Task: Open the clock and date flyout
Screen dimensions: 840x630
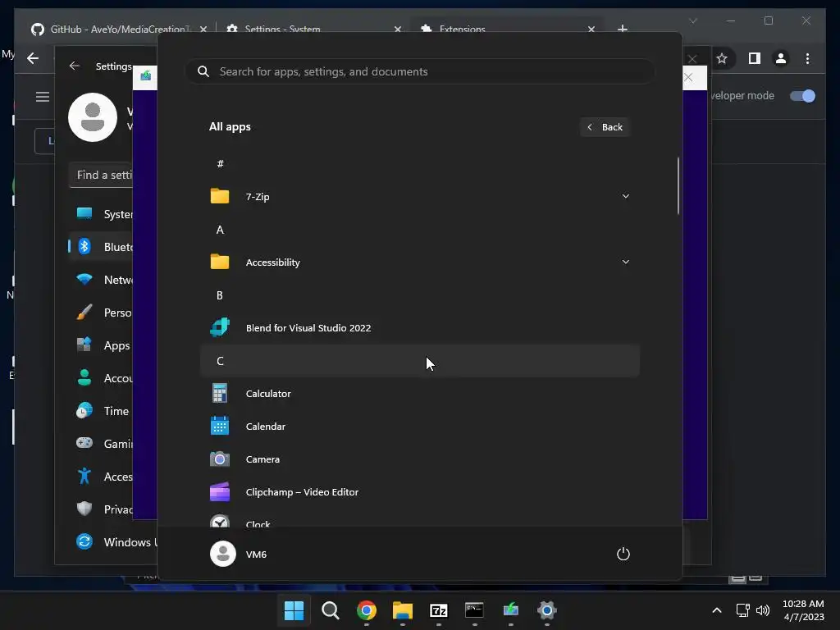Action: pos(803,610)
